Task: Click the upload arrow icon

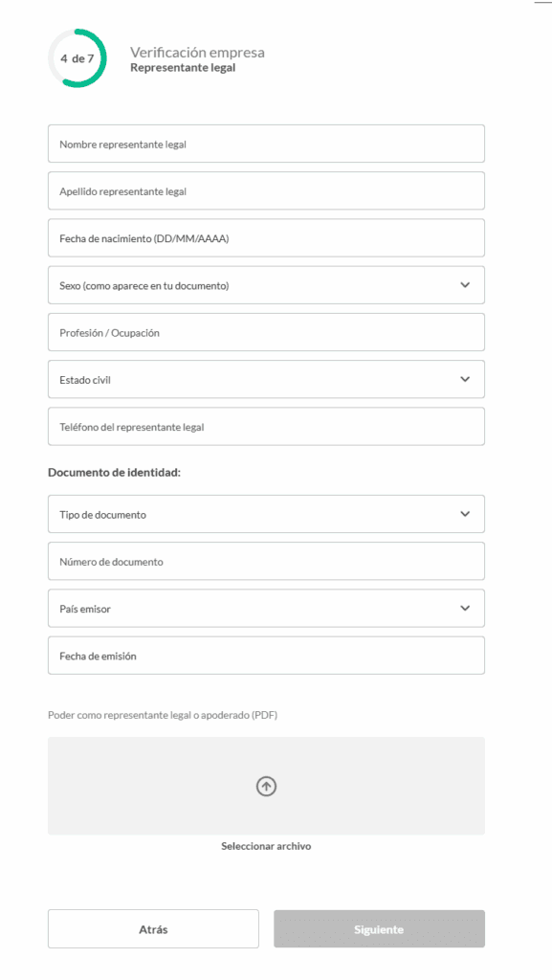Action: pos(267,787)
